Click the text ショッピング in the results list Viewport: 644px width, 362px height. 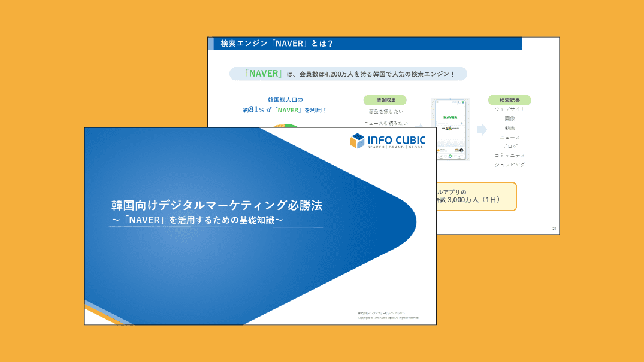pyautogui.click(x=510, y=165)
